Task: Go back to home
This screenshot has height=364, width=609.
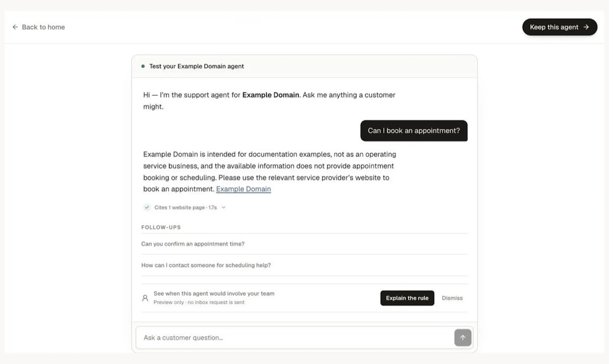Action: point(38,27)
